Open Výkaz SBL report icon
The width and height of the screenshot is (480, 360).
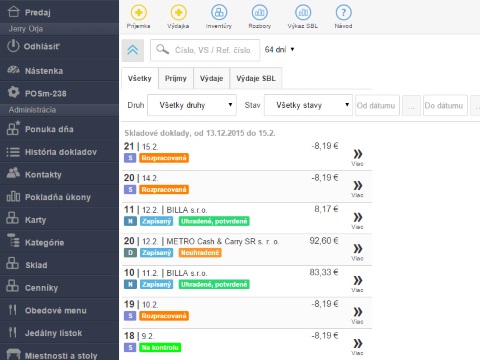pyautogui.click(x=303, y=12)
